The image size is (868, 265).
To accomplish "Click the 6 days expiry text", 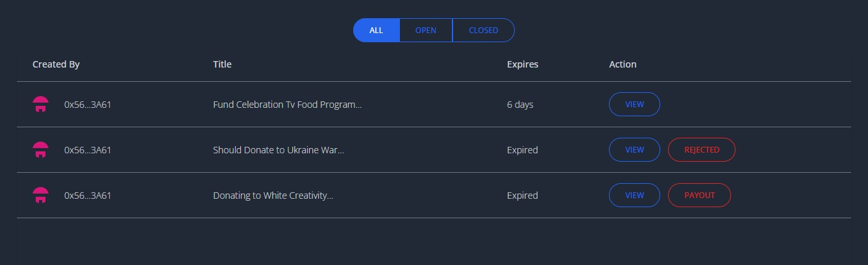I will click(520, 105).
